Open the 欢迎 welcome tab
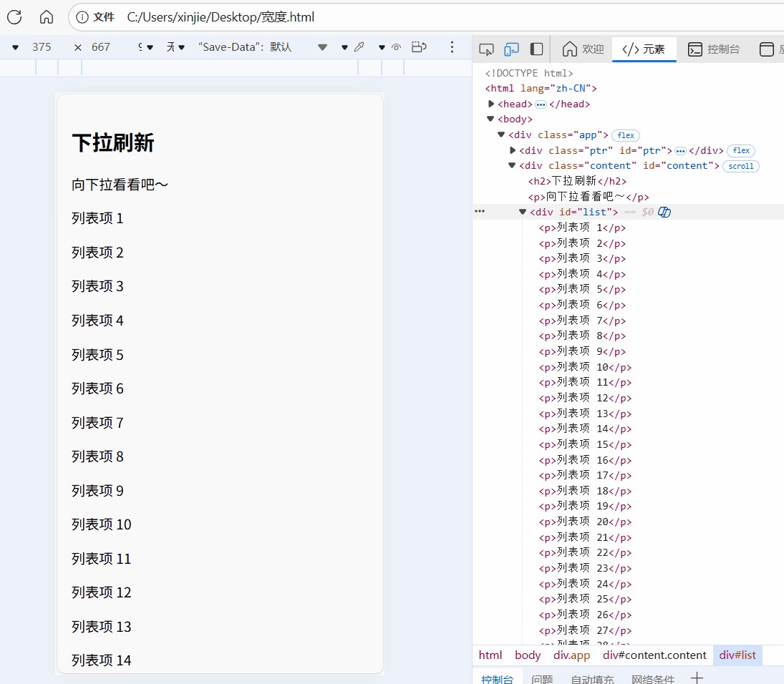 [x=583, y=49]
